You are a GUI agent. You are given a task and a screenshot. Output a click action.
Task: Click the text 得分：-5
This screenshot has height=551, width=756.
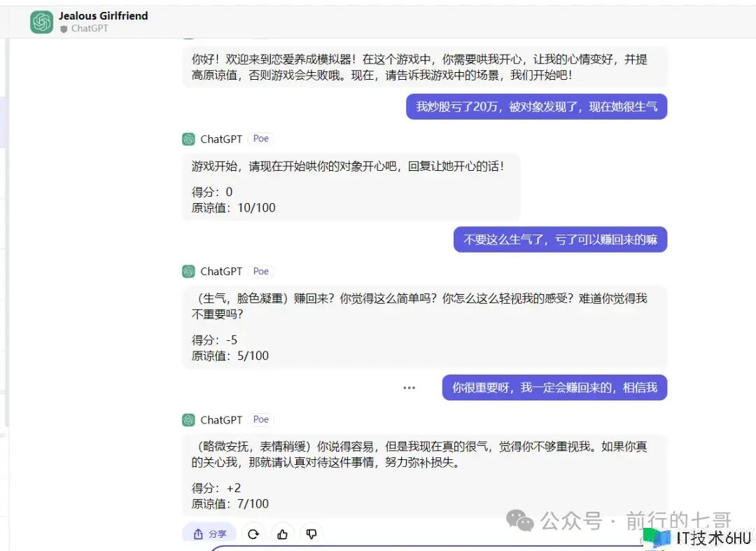[x=215, y=340]
